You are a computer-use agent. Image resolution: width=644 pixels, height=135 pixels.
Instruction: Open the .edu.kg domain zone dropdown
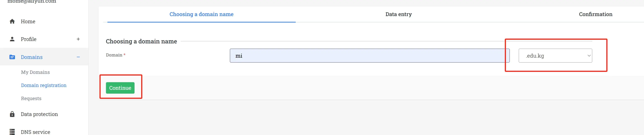(x=555, y=56)
